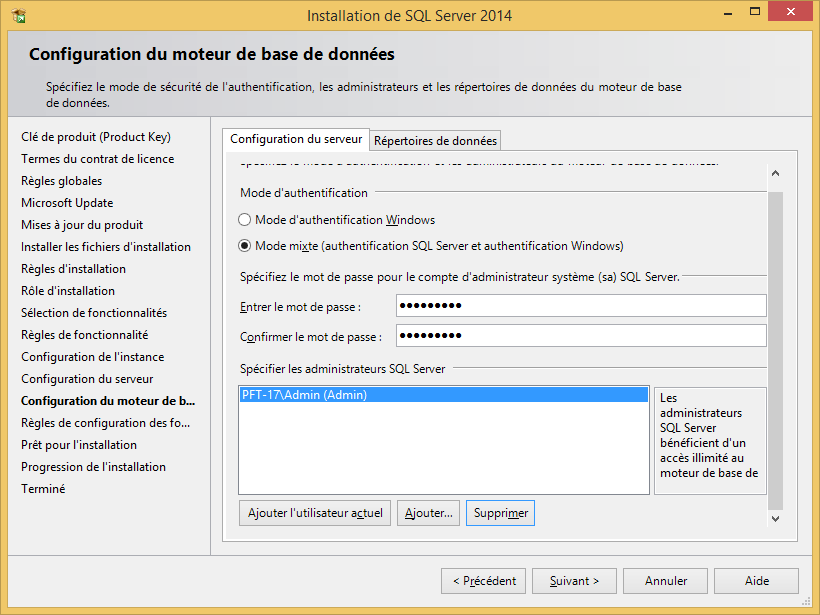Click Règles de configuration des fo... step
Screen dimensions: 820x615
pos(105,423)
